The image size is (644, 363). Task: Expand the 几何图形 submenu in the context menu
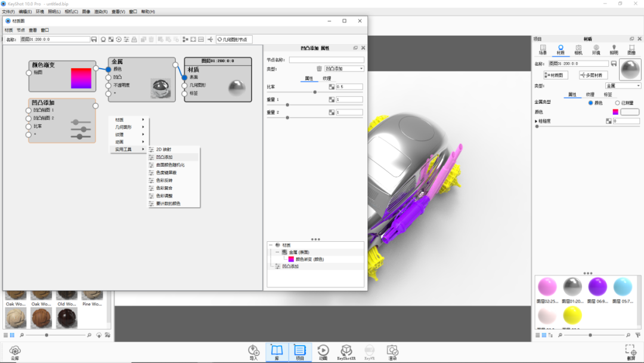pos(129,127)
